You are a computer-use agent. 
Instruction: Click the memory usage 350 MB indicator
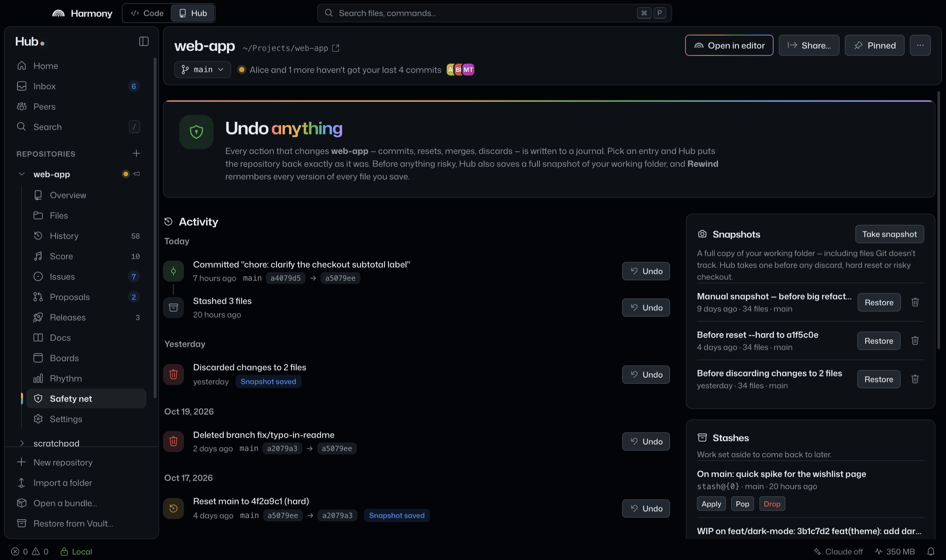point(895,551)
